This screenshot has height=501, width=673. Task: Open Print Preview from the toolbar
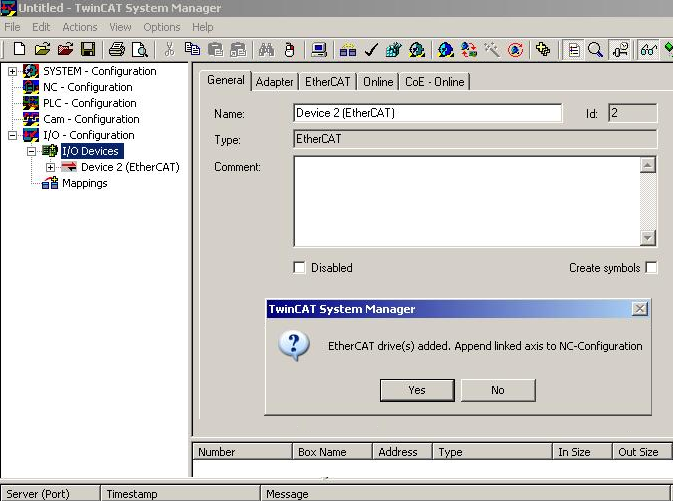pos(139,50)
